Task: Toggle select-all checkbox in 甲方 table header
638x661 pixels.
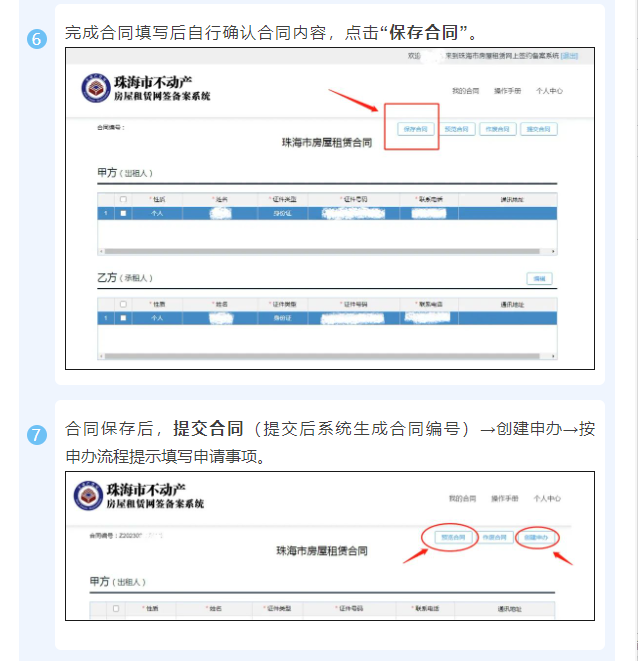Action: [x=123, y=200]
